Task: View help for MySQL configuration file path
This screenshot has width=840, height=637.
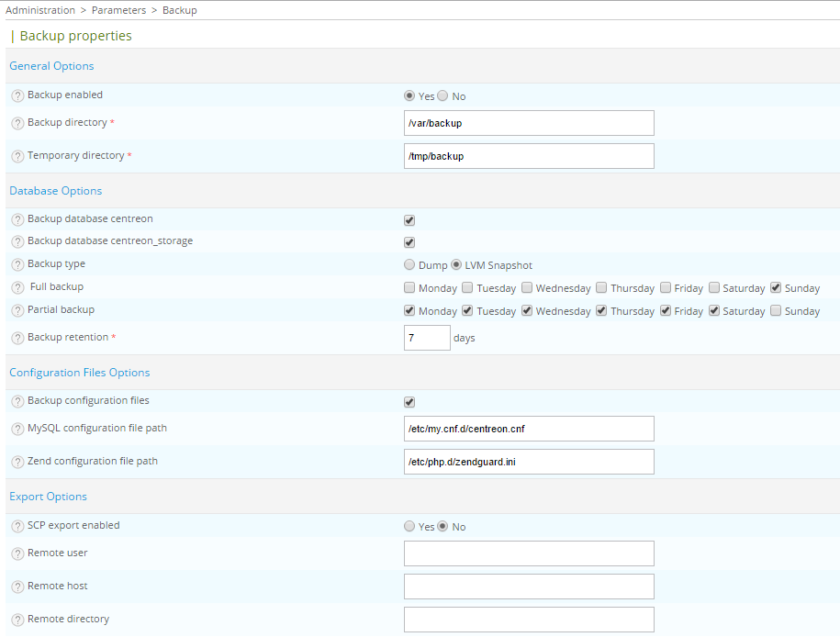Action: pyautogui.click(x=17, y=428)
